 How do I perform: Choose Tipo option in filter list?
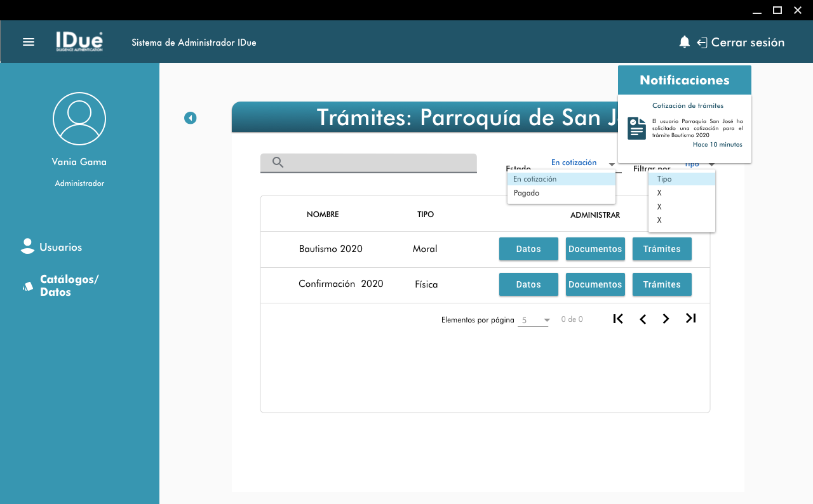tap(664, 179)
